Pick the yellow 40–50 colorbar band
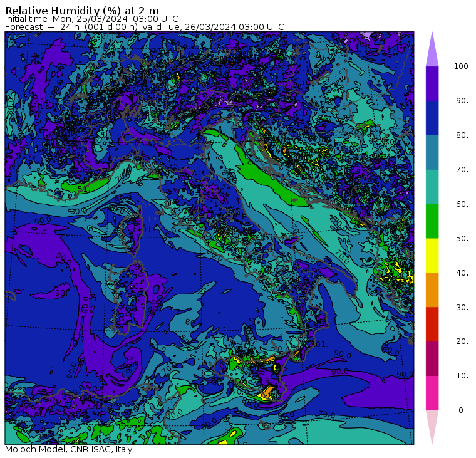The height and width of the screenshot is (458, 476). tap(432, 256)
